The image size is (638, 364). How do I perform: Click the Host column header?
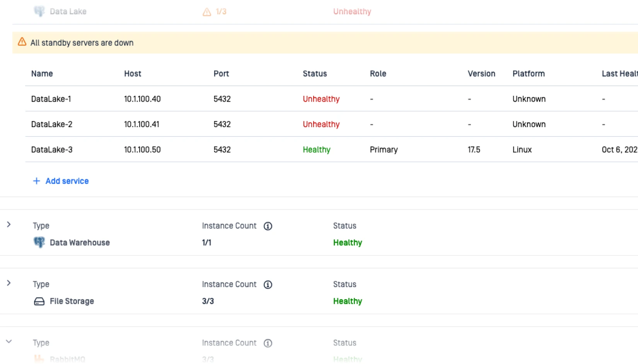133,73
